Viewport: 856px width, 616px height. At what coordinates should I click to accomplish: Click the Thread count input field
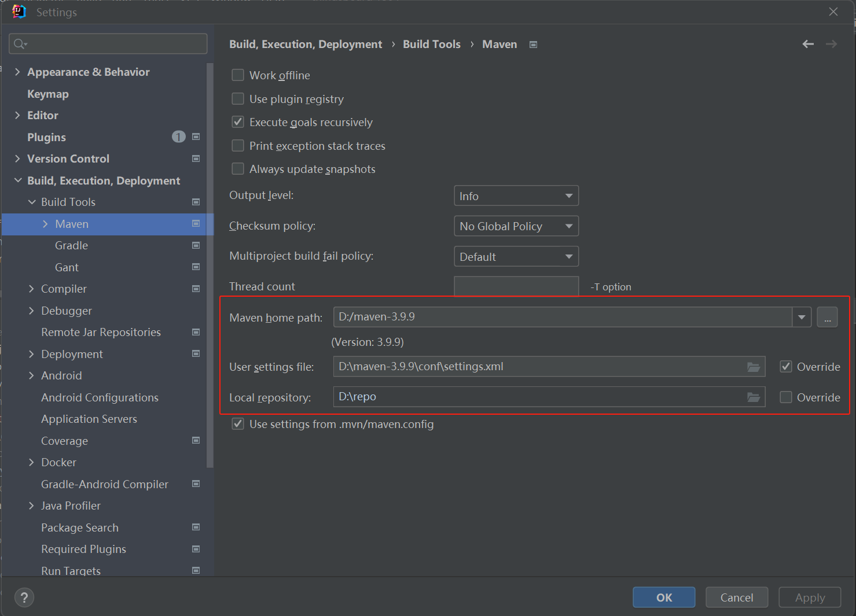coord(516,286)
